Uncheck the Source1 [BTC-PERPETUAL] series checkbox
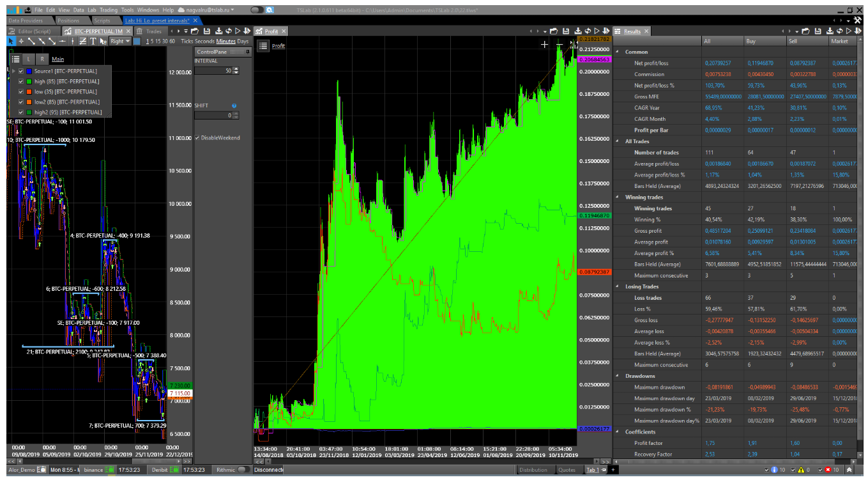 click(x=21, y=71)
